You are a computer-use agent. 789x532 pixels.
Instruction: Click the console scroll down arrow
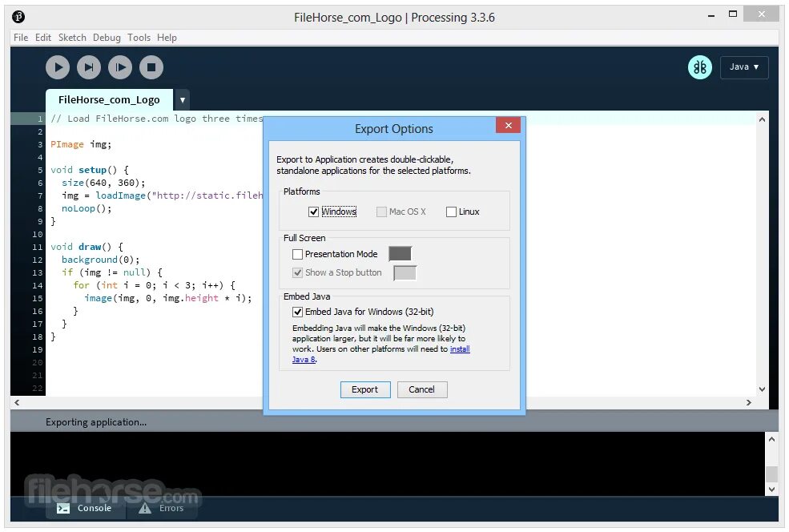[x=772, y=490]
